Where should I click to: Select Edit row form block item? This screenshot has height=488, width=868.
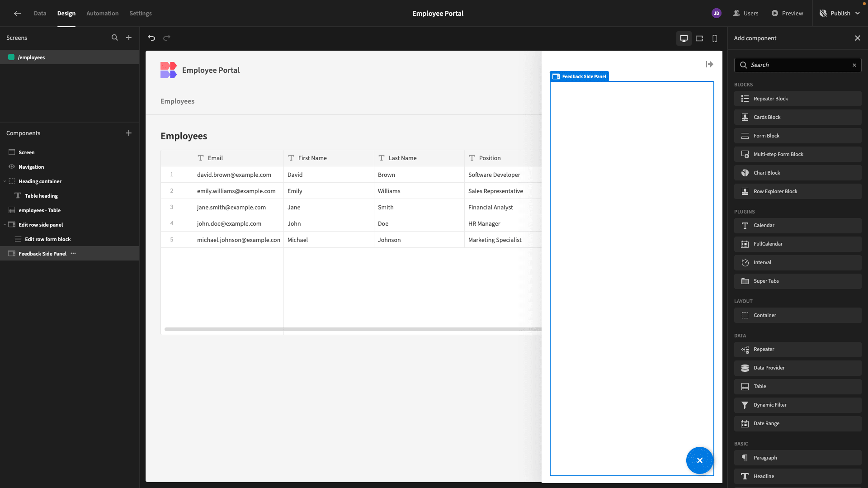point(70,239)
